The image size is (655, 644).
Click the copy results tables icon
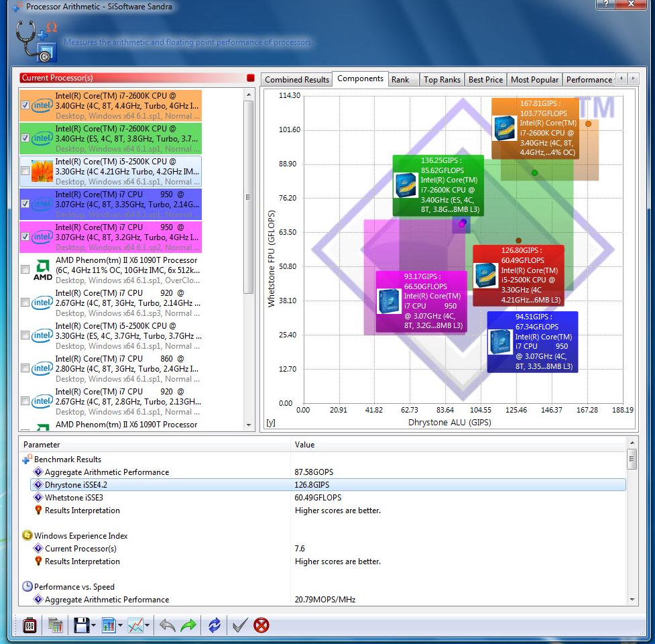[x=55, y=625]
